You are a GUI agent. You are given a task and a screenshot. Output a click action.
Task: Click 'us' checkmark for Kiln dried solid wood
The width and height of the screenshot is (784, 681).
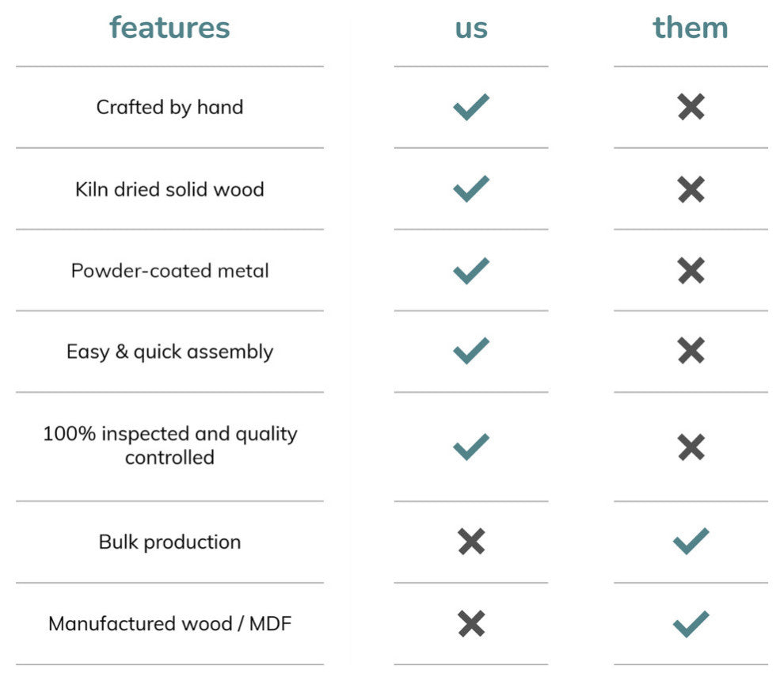[471, 189]
